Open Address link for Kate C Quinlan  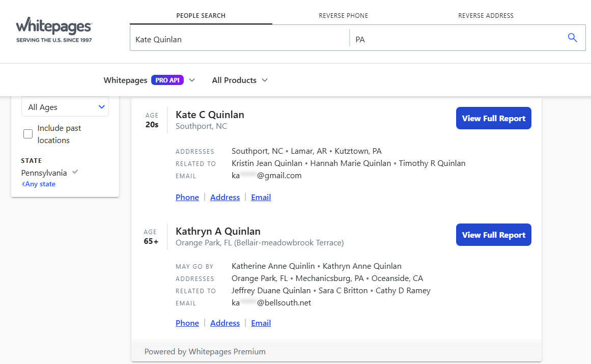coord(225,198)
